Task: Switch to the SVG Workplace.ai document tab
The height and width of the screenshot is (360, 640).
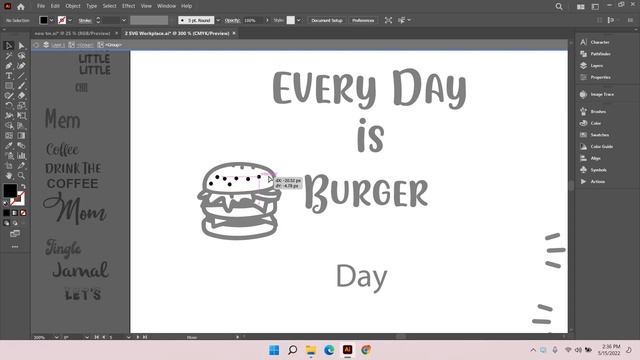Action: [177, 33]
